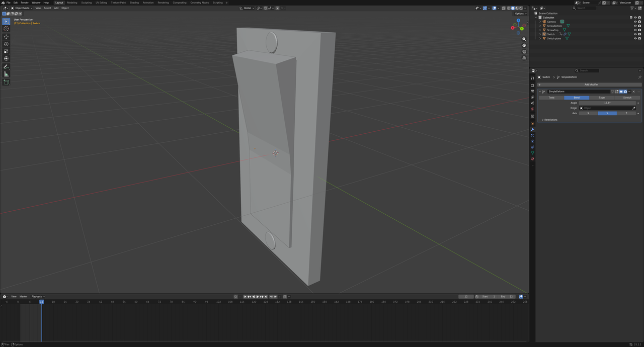This screenshot has width=644, height=347.
Task: Expand the Restrictions section
Action: click(550, 120)
